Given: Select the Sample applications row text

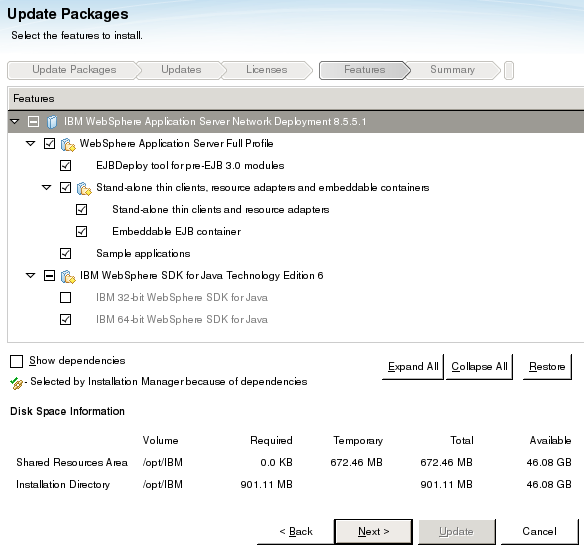Looking at the screenshot, I should [x=143, y=254].
